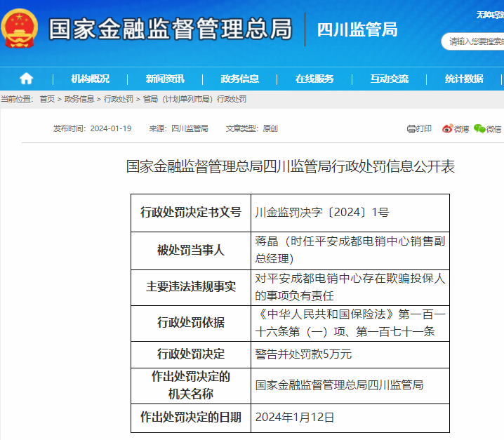The image size is (504, 440).
Task: Open the 统计数据 menu
Action: coord(464,79)
